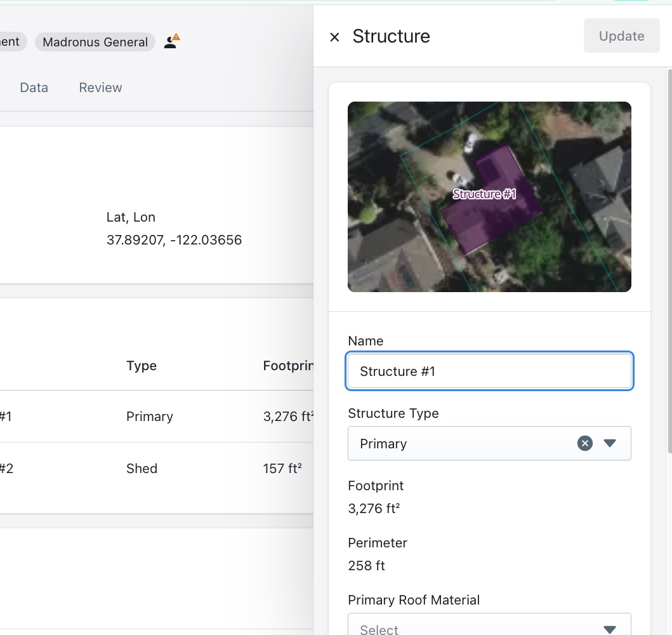Image resolution: width=672 pixels, height=635 pixels.
Task: Expand the Structure Type dropdown arrow
Action: click(x=609, y=443)
